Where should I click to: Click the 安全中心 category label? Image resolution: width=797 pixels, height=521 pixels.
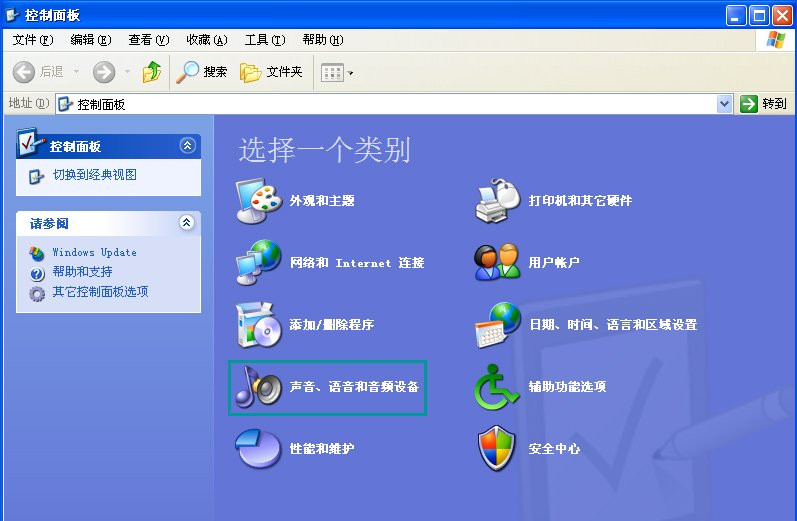pos(554,449)
